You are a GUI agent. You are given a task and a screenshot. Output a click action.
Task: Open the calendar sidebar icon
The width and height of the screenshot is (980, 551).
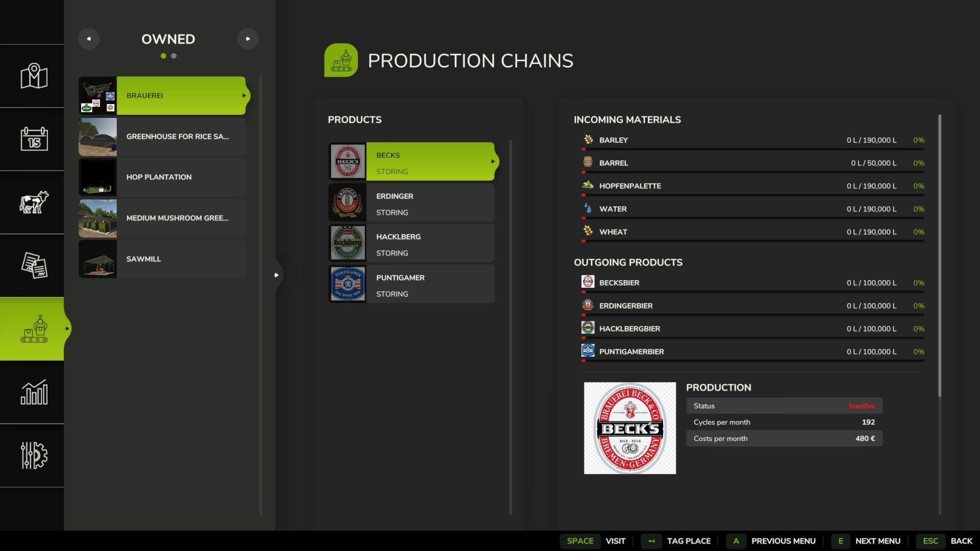click(34, 139)
